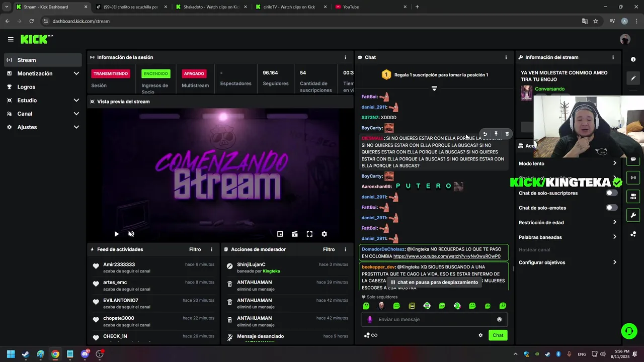Open the Chat panel three-dot menu
Image resolution: width=644 pixels, height=362 pixels.
[x=506, y=57]
